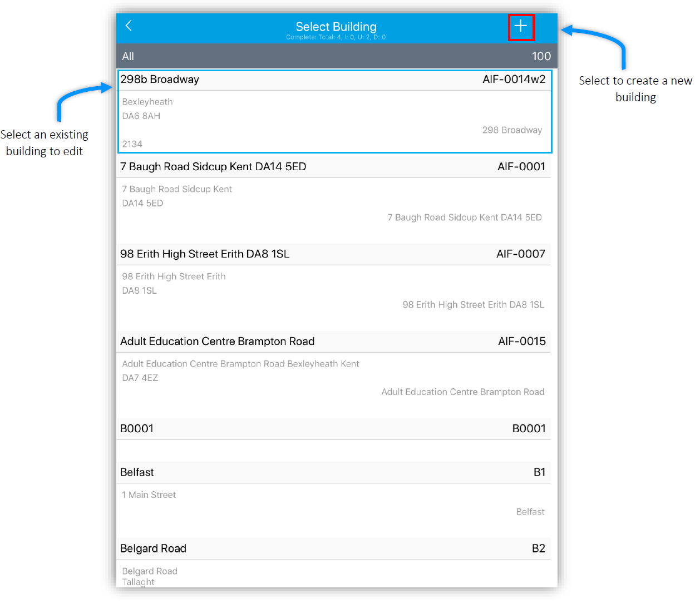The height and width of the screenshot is (608, 700).
Task: Click building code AIF-0014w2
Action: 514,80
